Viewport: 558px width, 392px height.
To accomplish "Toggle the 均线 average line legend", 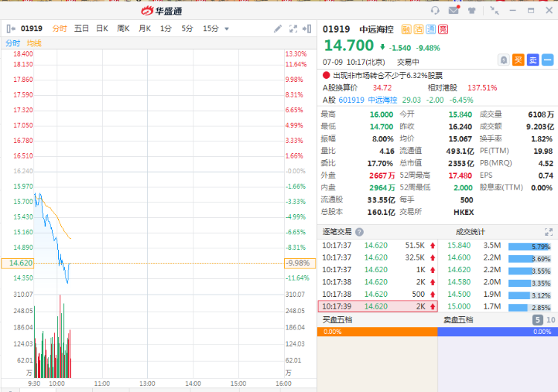I will [x=34, y=43].
